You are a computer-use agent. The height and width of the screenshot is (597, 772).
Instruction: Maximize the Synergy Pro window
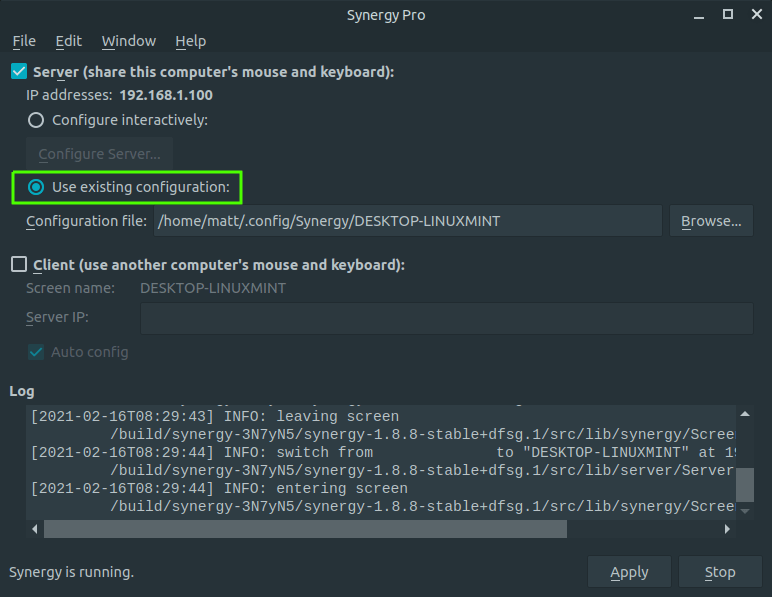pos(728,14)
